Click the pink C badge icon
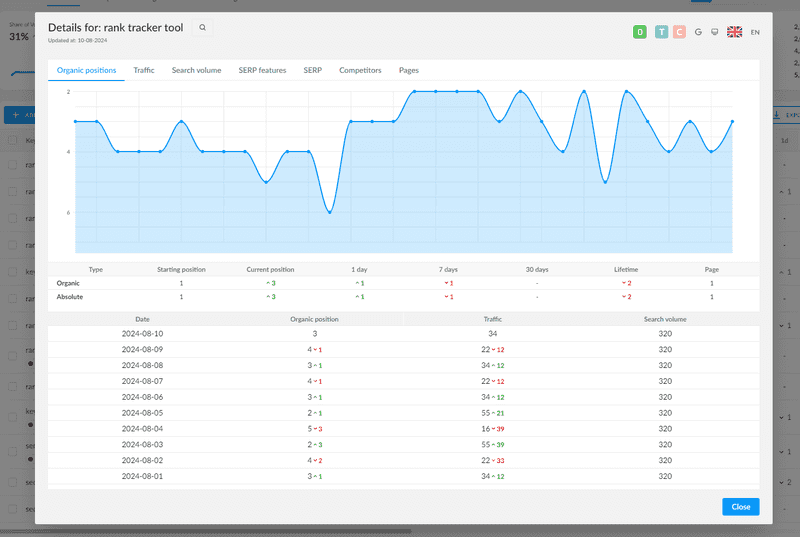Viewport: 800px width, 537px height. pos(679,32)
